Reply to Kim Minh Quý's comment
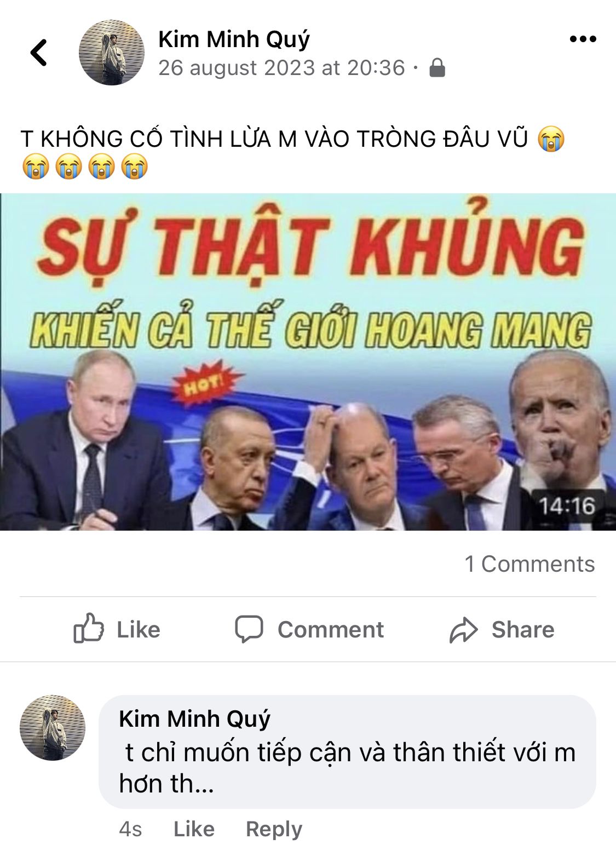Image resolution: width=616 pixels, height=856 pixels. coord(274,829)
